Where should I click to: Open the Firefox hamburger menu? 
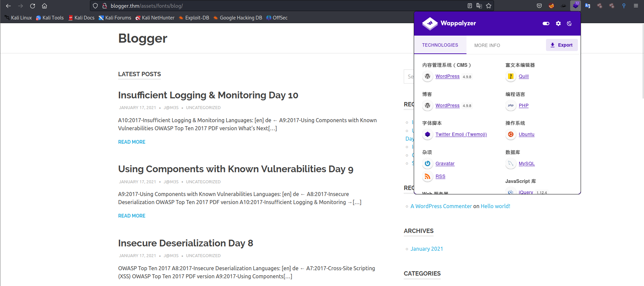[636, 6]
